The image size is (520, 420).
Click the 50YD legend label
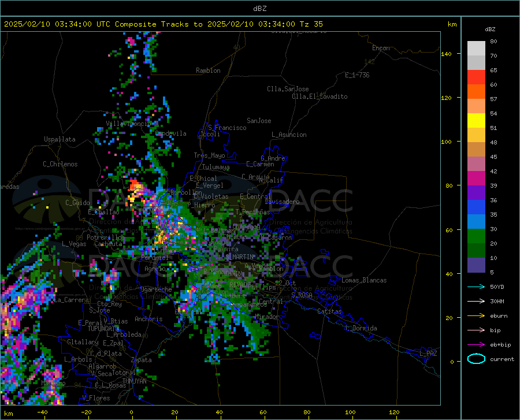click(497, 287)
